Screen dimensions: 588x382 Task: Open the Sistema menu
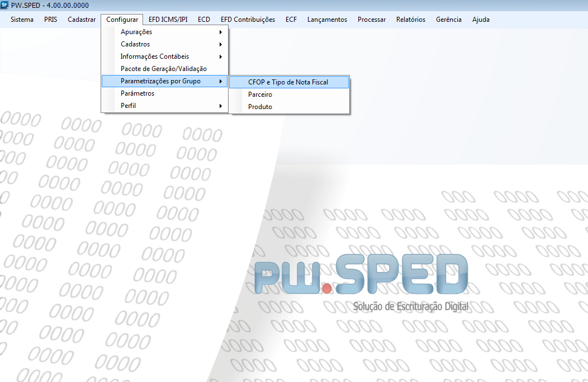click(x=22, y=20)
